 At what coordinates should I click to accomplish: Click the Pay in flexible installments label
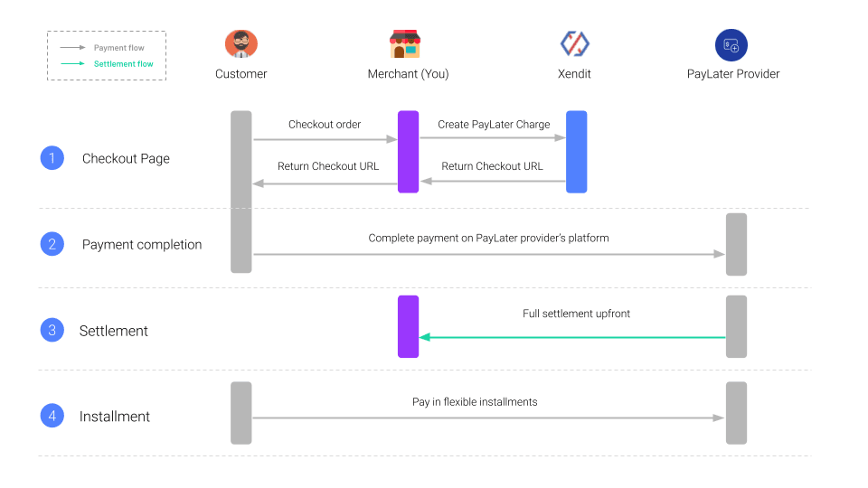coord(475,402)
